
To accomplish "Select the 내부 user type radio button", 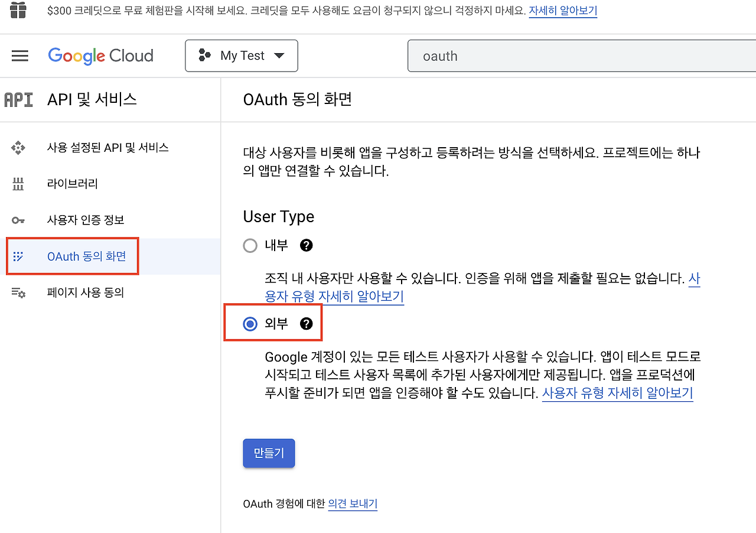I will tap(250, 245).
